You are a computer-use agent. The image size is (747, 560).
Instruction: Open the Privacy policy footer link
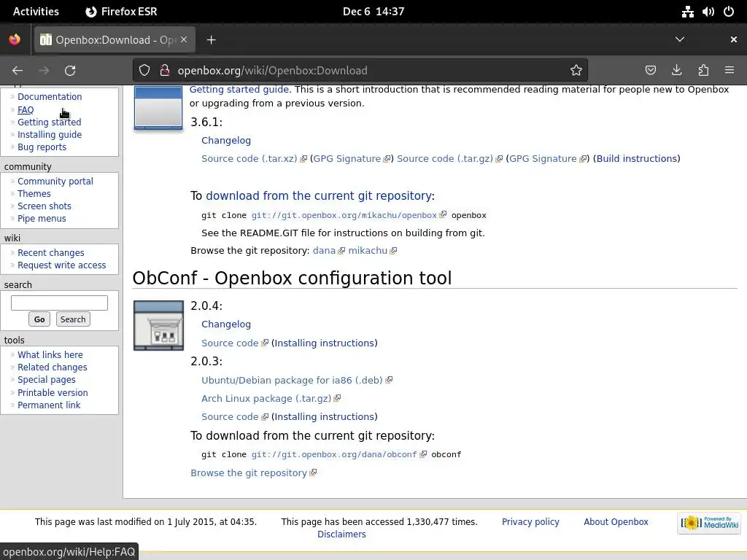pyautogui.click(x=530, y=522)
